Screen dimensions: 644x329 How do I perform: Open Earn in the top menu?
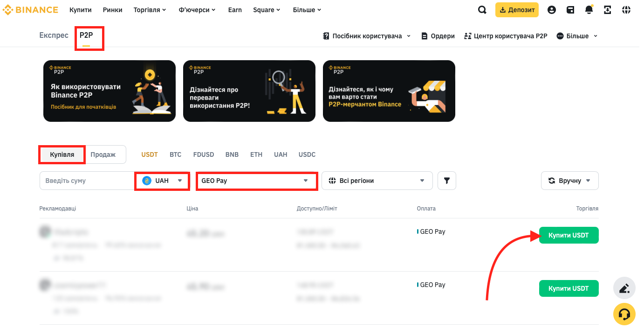(235, 10)
